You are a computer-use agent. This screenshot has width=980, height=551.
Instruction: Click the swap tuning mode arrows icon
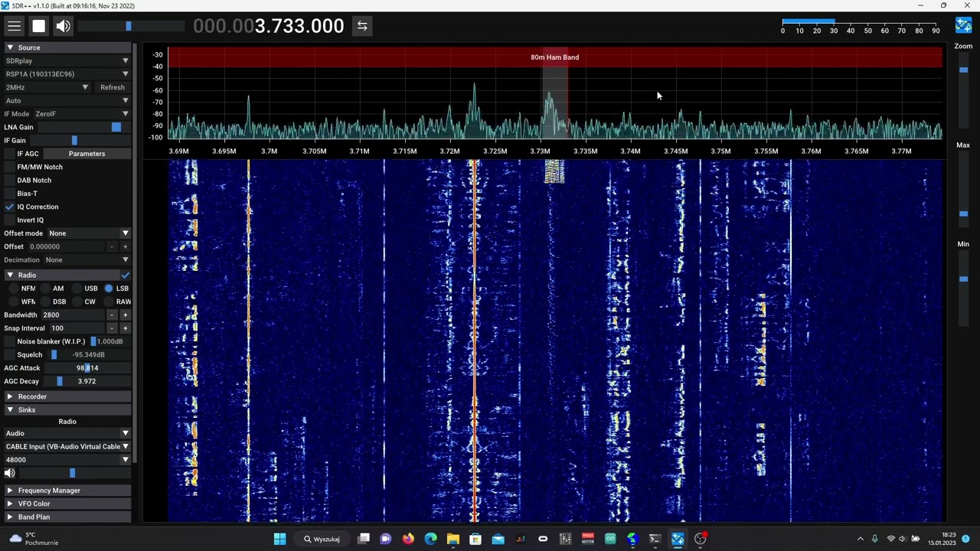click(x=362, y=26)
